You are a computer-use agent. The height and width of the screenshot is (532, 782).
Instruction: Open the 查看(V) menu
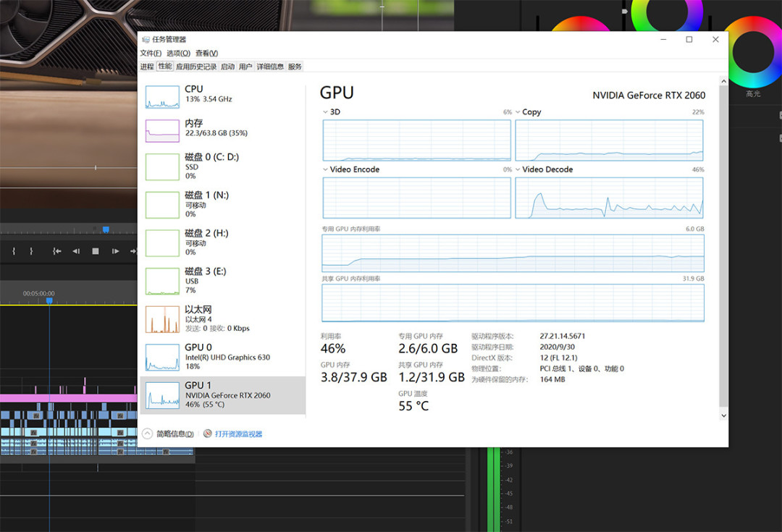click(x=206, y=53)
